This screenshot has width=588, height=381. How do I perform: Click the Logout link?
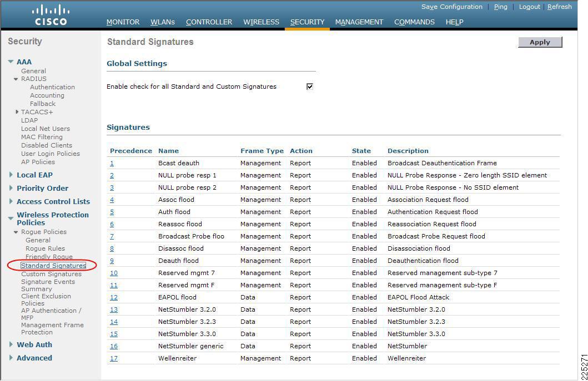[530, 7]
